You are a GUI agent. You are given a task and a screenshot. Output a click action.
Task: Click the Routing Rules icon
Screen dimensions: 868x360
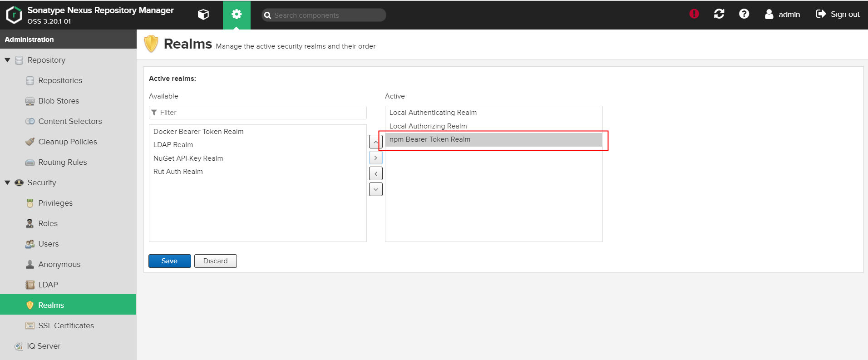pos(30,162)
